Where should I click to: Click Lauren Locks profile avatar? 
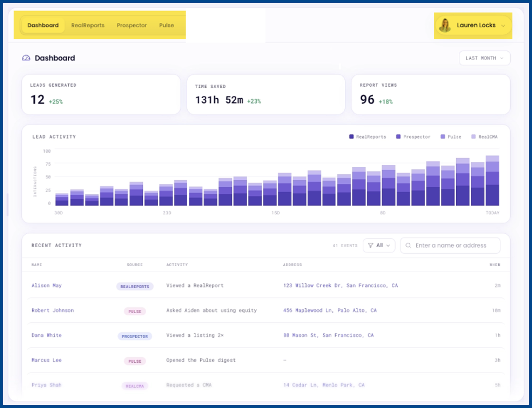(445, 26)
